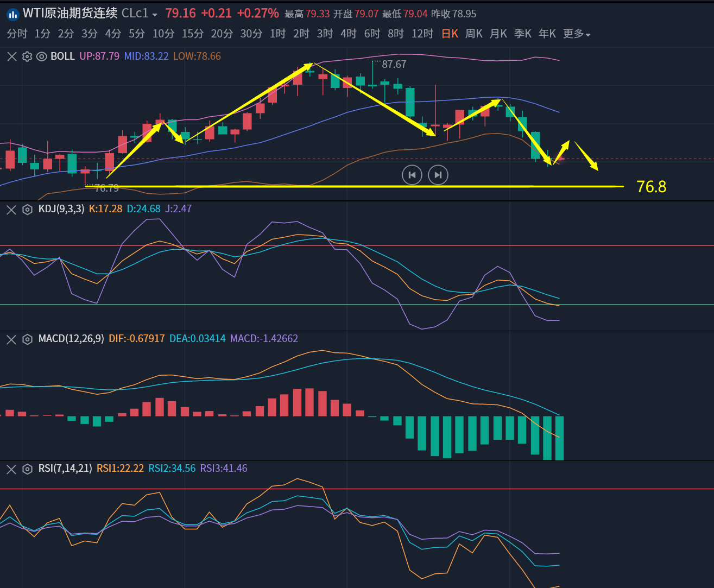Close the KDJ indicator panel
Screen dimensions: 714x588
tap(11, 210)
